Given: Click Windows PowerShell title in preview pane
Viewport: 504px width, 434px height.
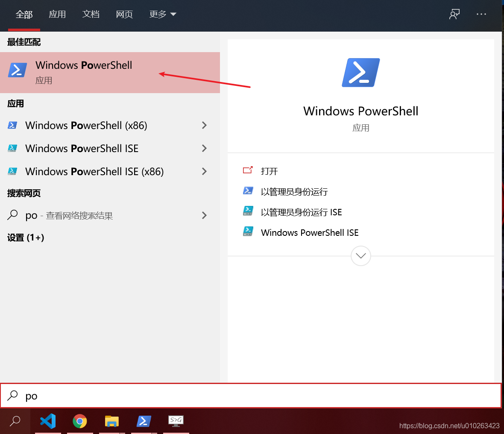Looking at the screenshot, I should [360, 111].
